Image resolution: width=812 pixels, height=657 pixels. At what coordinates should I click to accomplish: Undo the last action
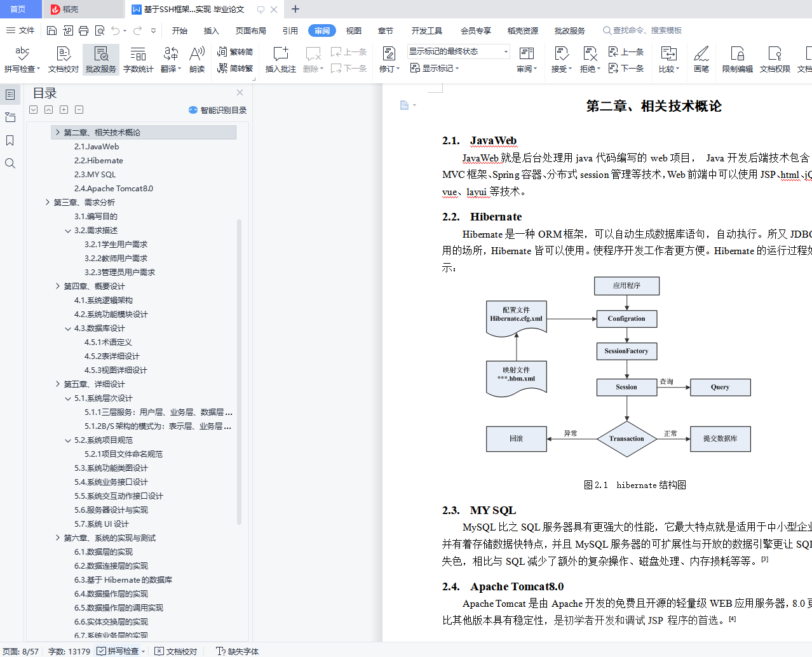click(x=115, y=30)
